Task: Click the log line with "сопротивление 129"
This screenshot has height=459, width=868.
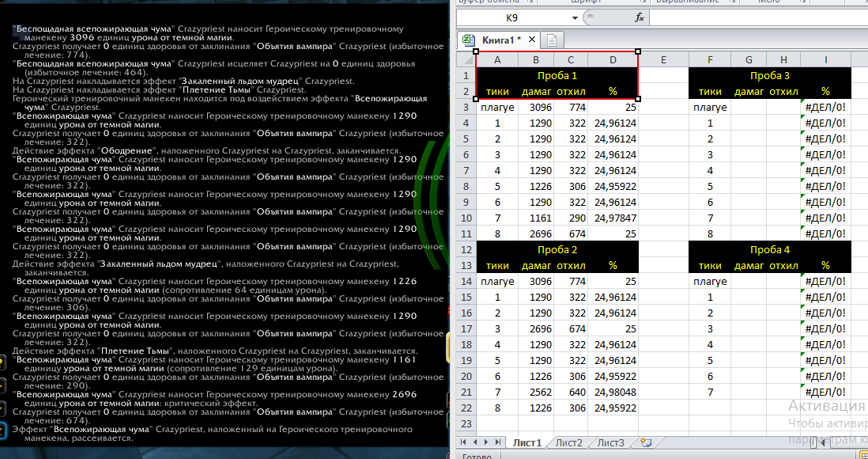Action: [214, 364]
